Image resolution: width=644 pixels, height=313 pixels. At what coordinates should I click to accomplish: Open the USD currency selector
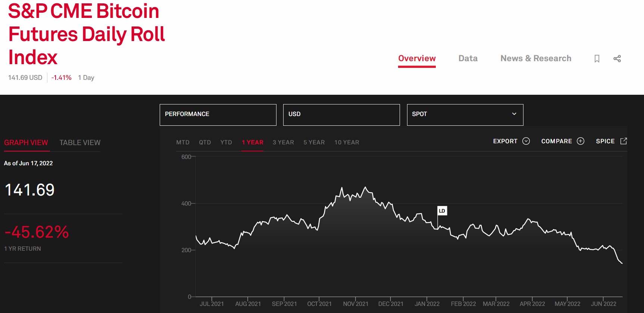(341, 115)
